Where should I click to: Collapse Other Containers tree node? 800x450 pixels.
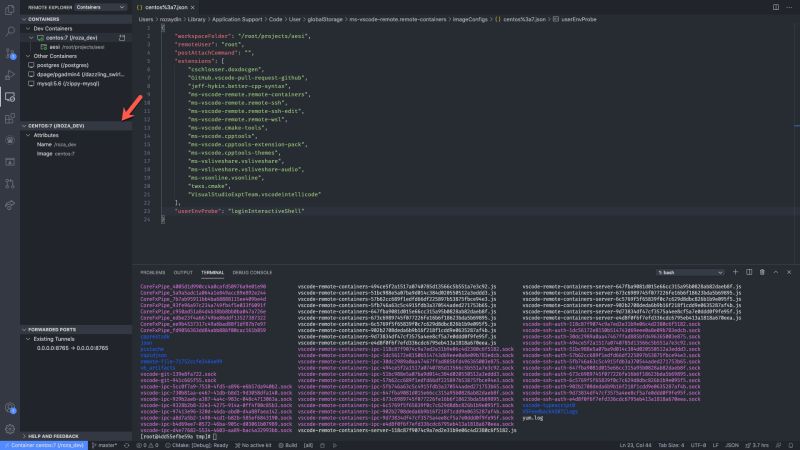coord(29,56)
